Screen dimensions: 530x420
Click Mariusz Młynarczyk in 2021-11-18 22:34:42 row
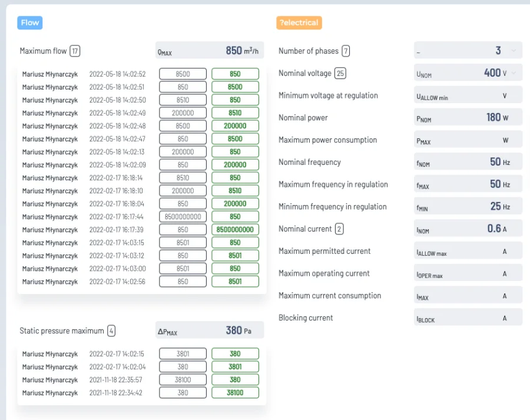(50, 393)
